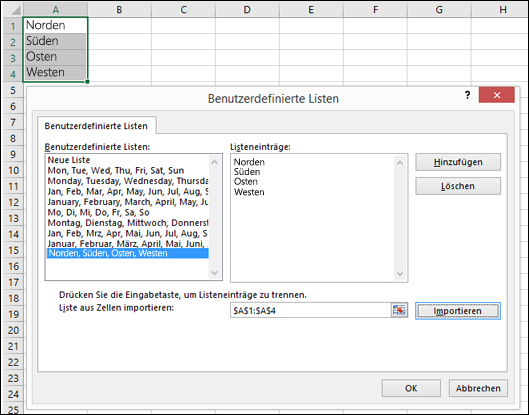This screenshot has height=415, width=529.
Task: Select column C header
Action: click(184, 9)
